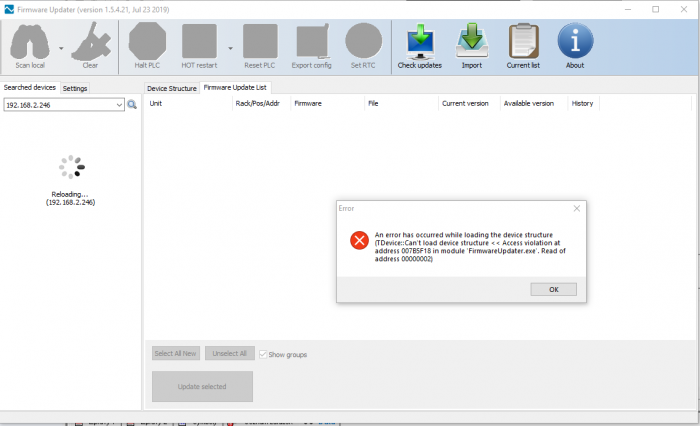Switch to the Device Structure tab
This screenshot has height=426, width=700.
pos(172,88)
